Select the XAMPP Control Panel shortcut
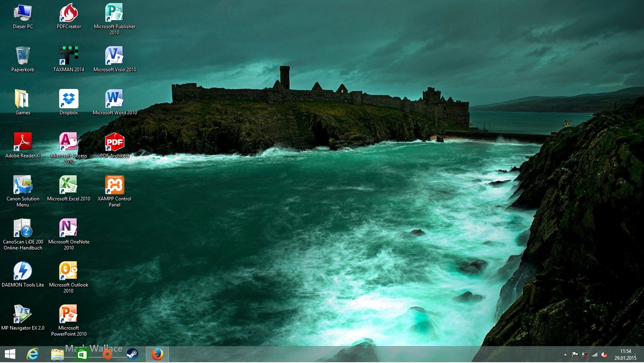The height and width of the screenshot is (363, 644). (114, 185)
